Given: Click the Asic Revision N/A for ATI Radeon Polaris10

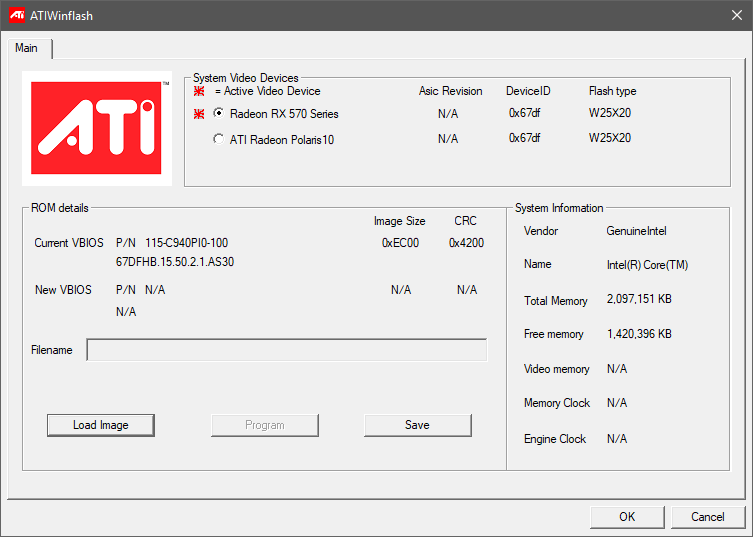Looking at the screenshot, I should point(448,139).
